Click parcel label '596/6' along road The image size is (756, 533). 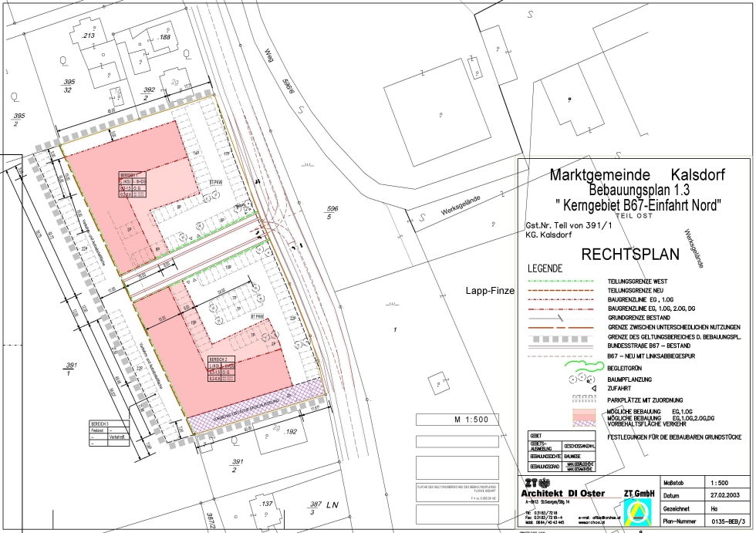click(x=288, y=85)
